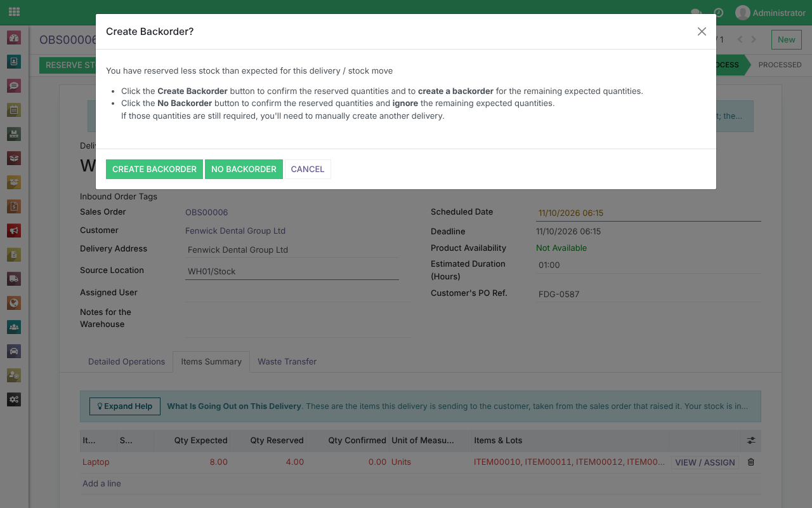Screen dimensions: 812x508
Task: Open the dashboard gauge sidebar icon
Action: tap(14, 37)
